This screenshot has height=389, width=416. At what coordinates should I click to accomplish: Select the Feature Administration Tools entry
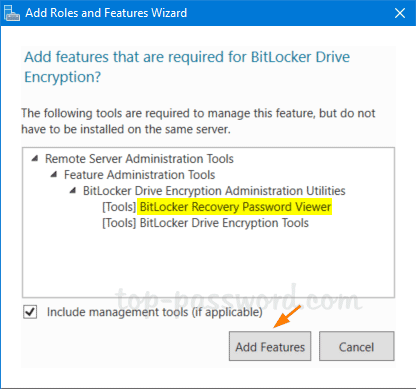point(139,175)
